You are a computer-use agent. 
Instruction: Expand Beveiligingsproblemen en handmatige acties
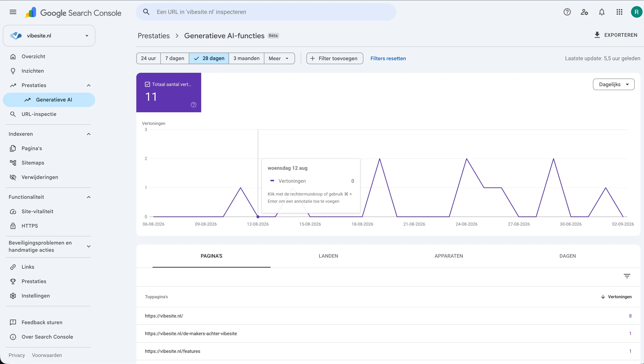[89, 247]
